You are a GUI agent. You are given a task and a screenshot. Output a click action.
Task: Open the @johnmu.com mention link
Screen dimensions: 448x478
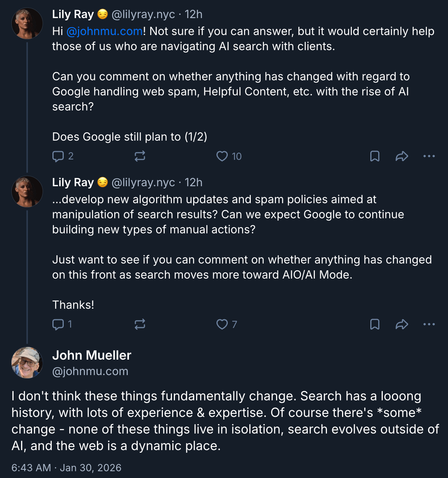pos(104,31)
